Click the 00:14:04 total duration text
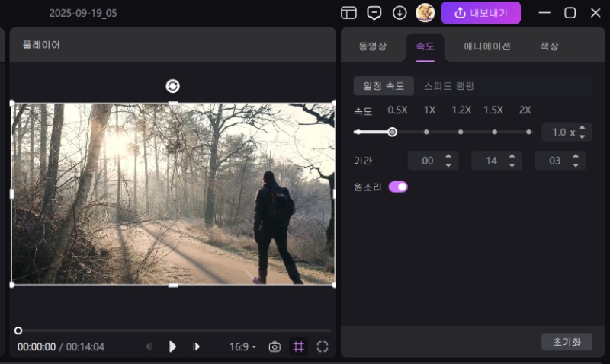Image resolution: width=610 pixels, height=364 pixels. 85,346
